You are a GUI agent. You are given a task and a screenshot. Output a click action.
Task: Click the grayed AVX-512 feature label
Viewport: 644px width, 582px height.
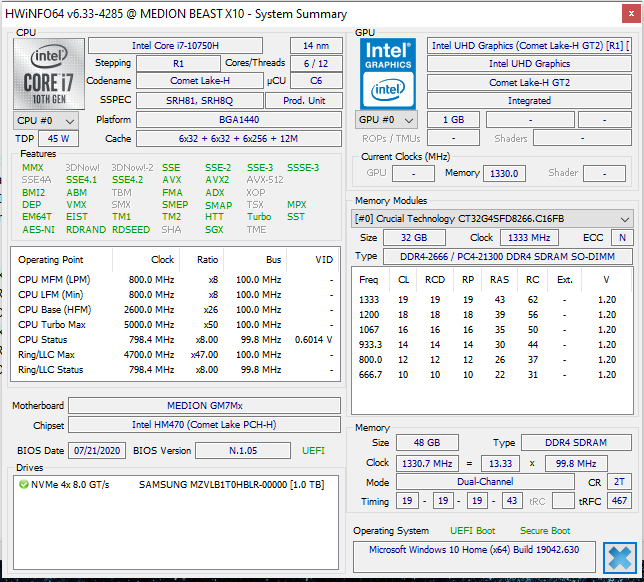[265, 179]
